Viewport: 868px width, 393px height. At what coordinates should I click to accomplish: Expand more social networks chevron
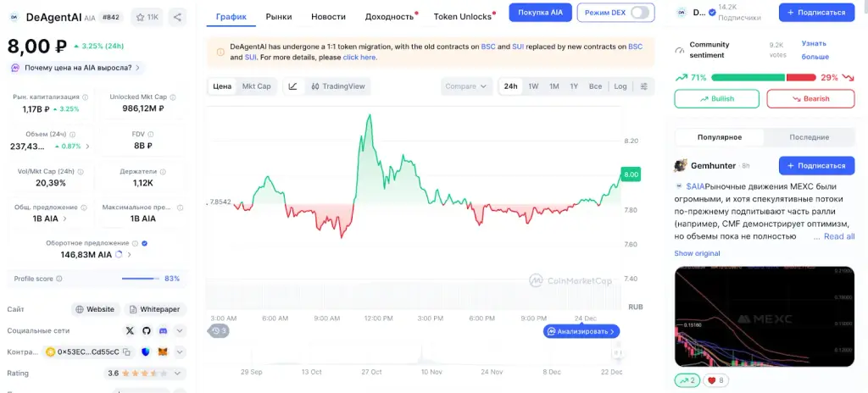click(x=180, y=331)
